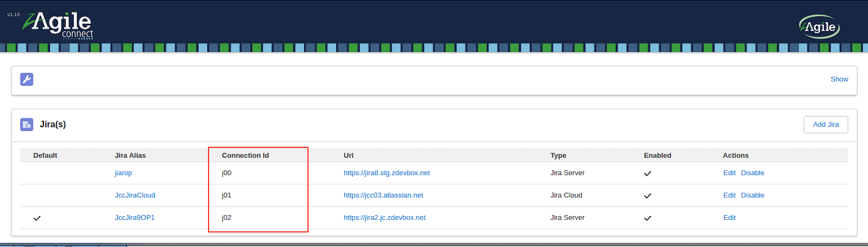Open the jira8.stg.zdevbox.net URL
Viewport: 868px width, 247px height.
click(386, 173)
